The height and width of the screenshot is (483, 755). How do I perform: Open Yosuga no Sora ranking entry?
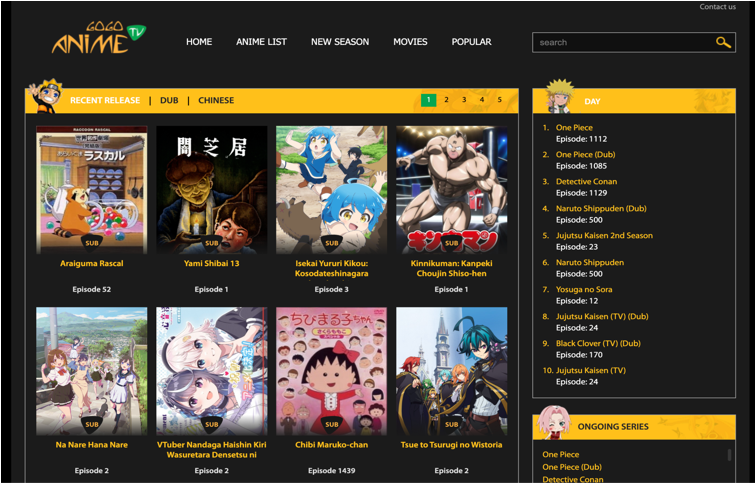click(x=584, y=289)
